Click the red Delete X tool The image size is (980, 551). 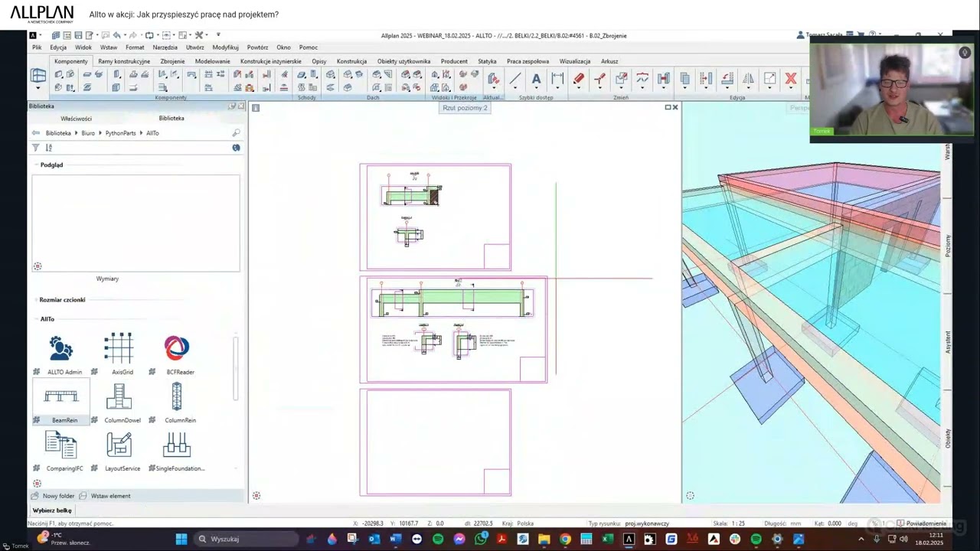(x=791, y=79)
